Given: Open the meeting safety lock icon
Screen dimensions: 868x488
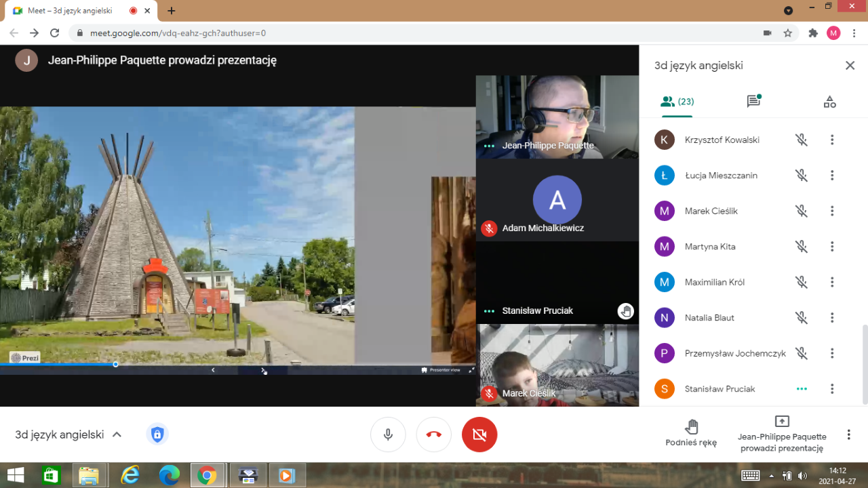Looking at the screenshot, I should click(157, 434).
